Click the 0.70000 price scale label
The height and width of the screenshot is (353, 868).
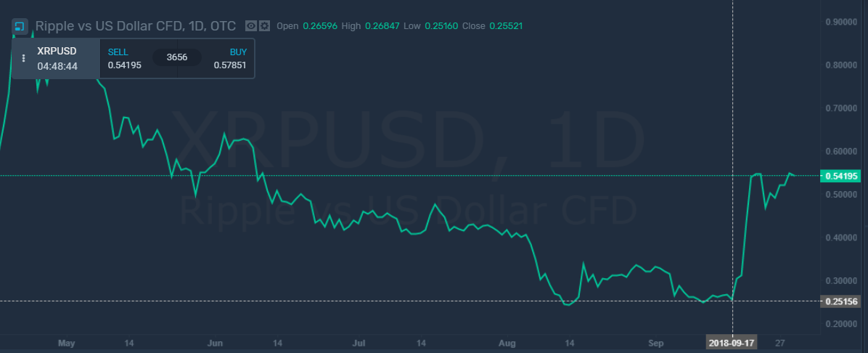[x=842, y=108]
